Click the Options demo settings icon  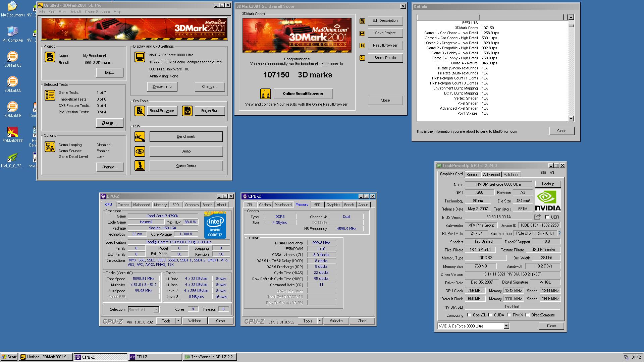50,147
